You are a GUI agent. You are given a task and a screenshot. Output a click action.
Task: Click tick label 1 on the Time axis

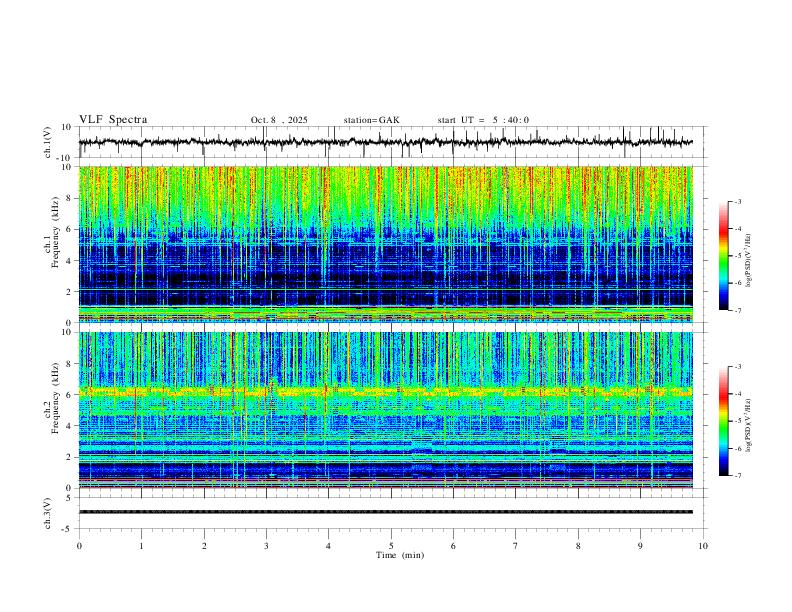tap(141, 546)
